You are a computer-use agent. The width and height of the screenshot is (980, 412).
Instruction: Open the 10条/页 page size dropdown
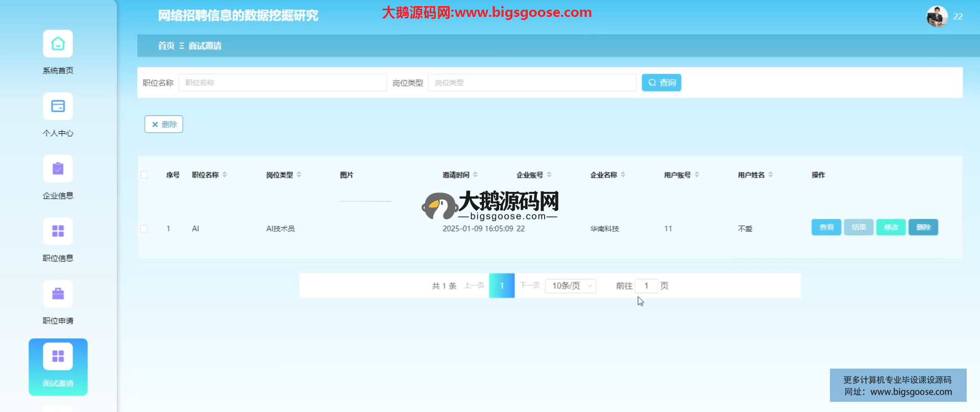point(570,286)
